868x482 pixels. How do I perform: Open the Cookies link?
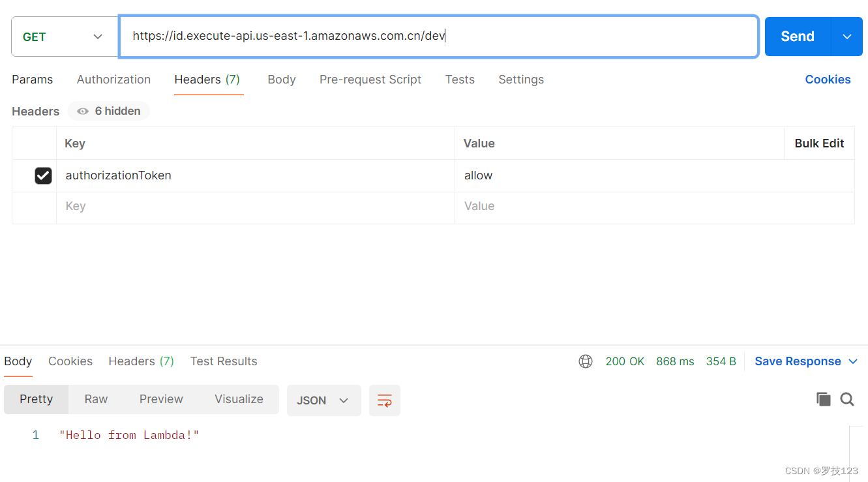point(828,80)
